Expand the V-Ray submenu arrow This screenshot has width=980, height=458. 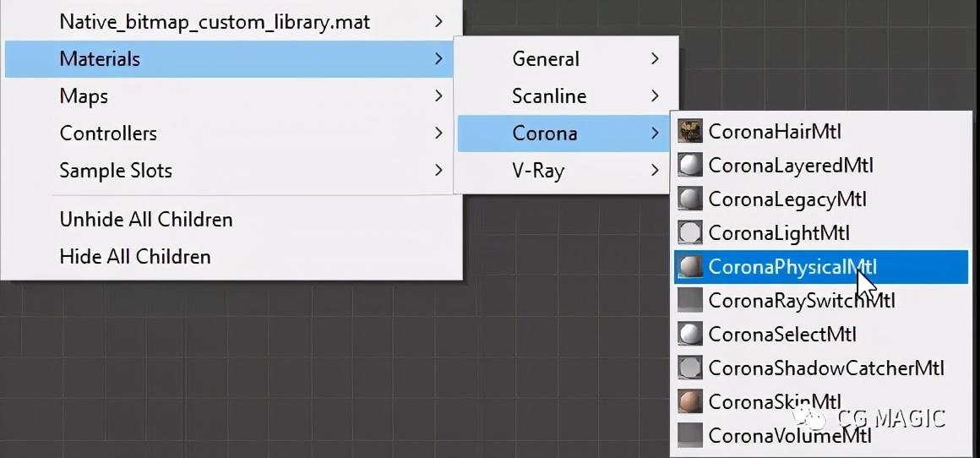pyautogui.click(x=655, y=170)
